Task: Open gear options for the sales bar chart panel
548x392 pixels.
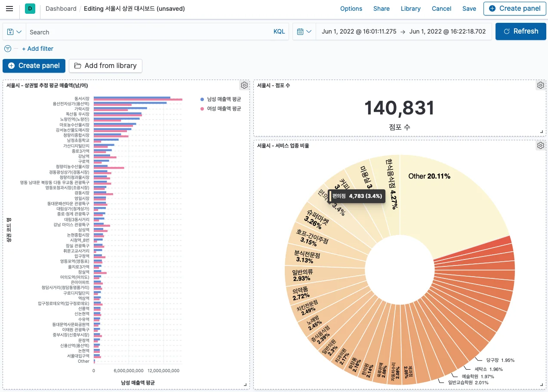Action: [x=244, y=85]
